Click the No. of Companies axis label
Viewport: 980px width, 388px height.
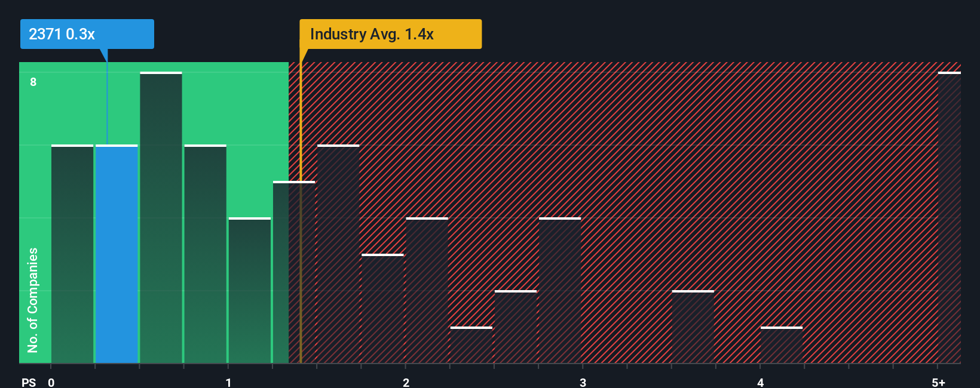(33, 300)
